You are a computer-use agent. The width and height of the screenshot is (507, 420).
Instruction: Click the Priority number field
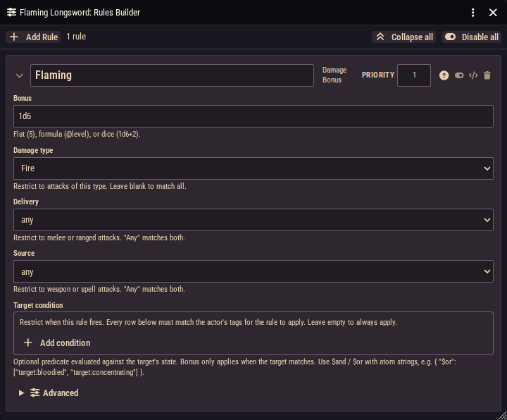pyautogui.click(x=414, y=75)
